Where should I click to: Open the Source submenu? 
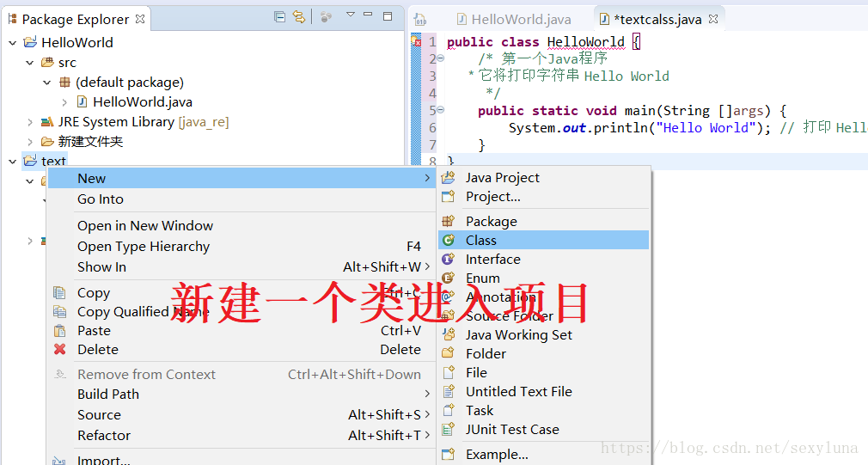[241, 414]
